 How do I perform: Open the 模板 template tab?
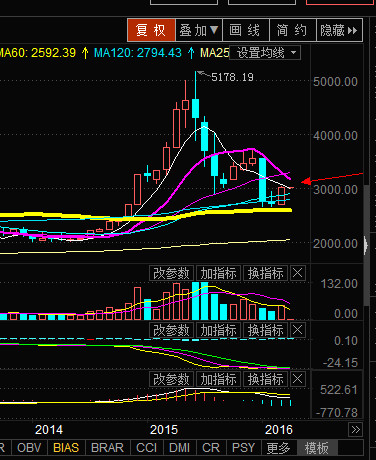point(317,448)
